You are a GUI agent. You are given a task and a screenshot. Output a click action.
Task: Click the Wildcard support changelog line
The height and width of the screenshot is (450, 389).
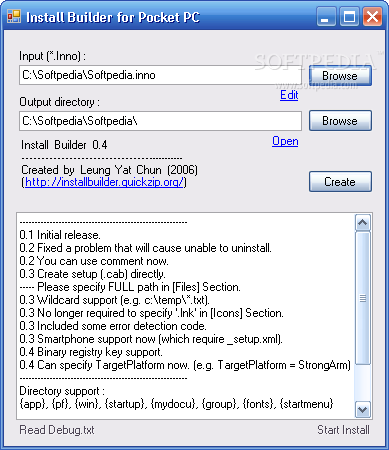114,300
